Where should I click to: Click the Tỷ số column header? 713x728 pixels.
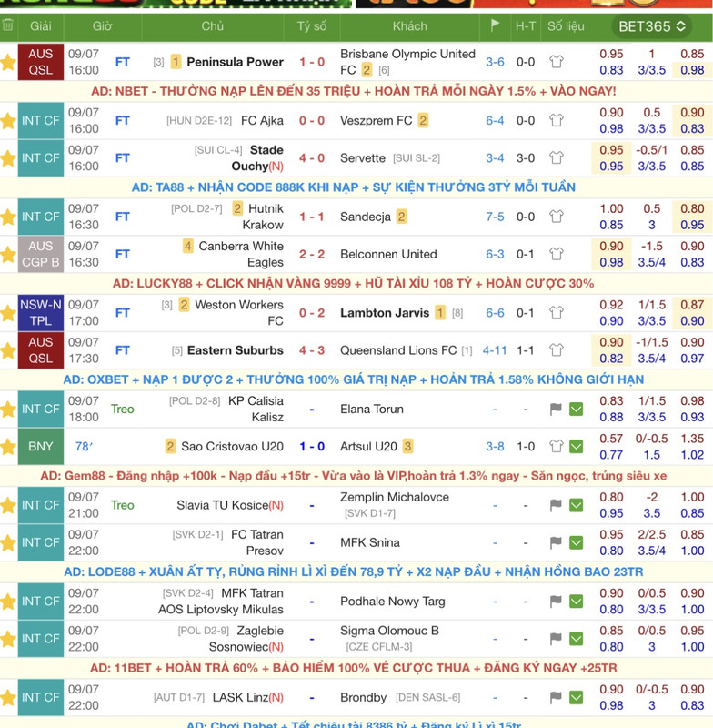point(312,26)
